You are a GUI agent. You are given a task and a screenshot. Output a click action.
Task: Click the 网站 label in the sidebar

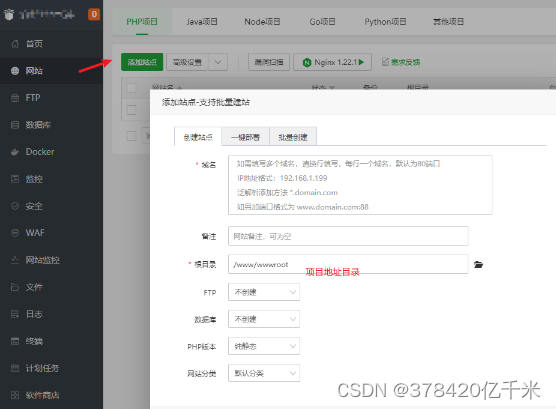[34, 71]
